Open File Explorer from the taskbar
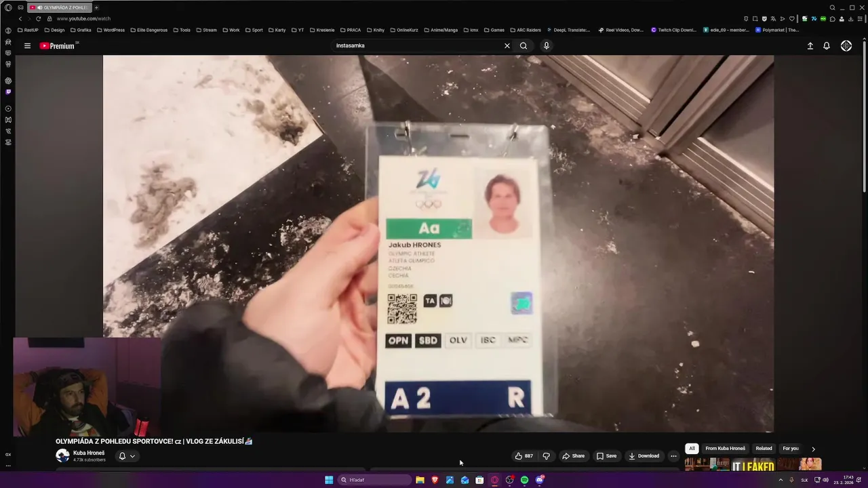868x488 pixels. 420,480
